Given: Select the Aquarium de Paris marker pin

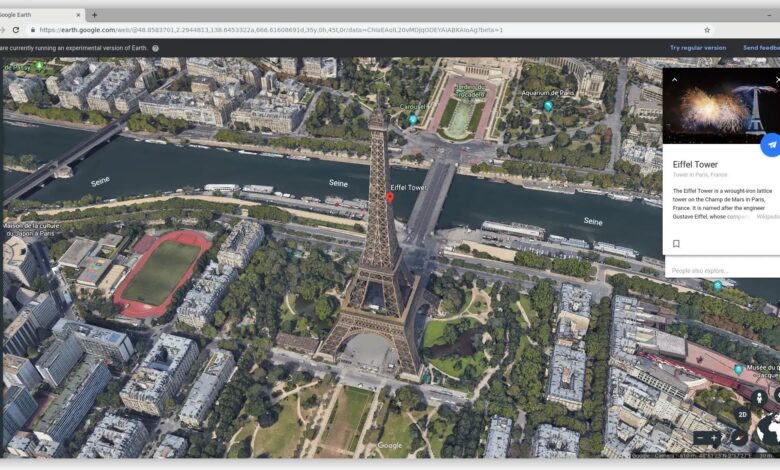Looking at the screenshot, I should [x=548, y=105].
